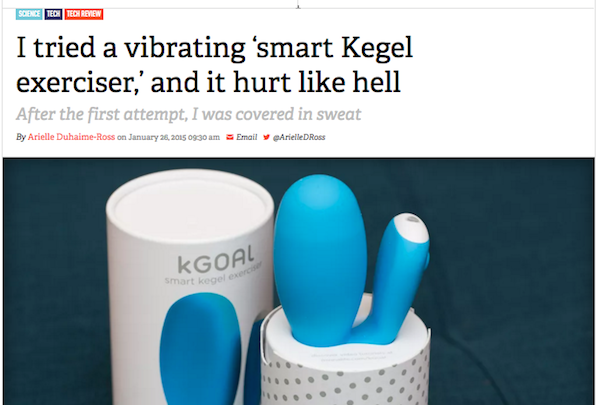Click the subtitle 'After the first attempt'
600x405 pixels.
(x=189, y=114)
